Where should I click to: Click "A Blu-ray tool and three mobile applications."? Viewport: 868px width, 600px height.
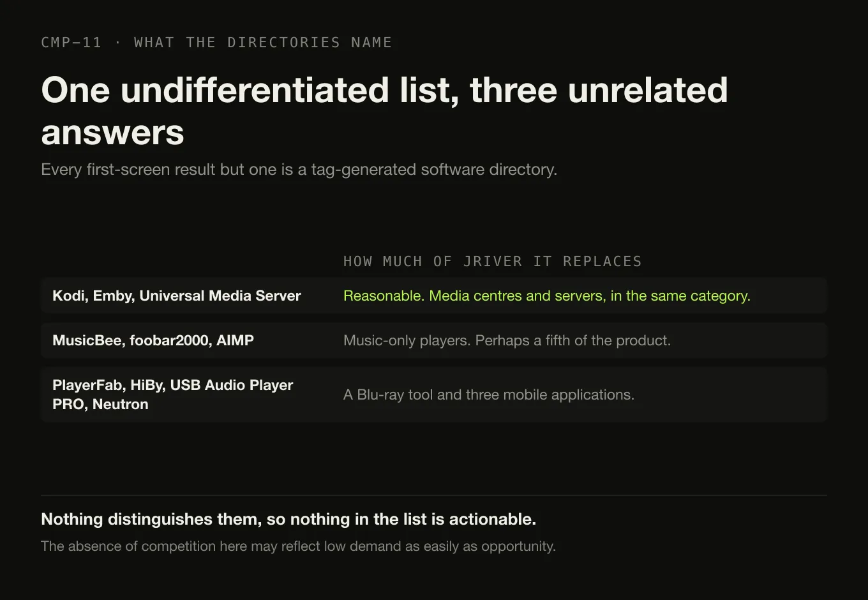tap(489, 395)
